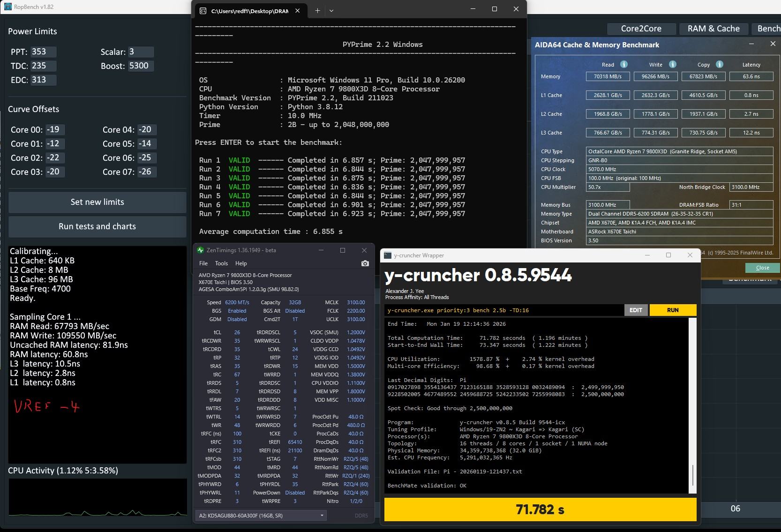Screen dimensions: 781x532
Task: Click the Scalar value field
Action: tap(141, 52)
